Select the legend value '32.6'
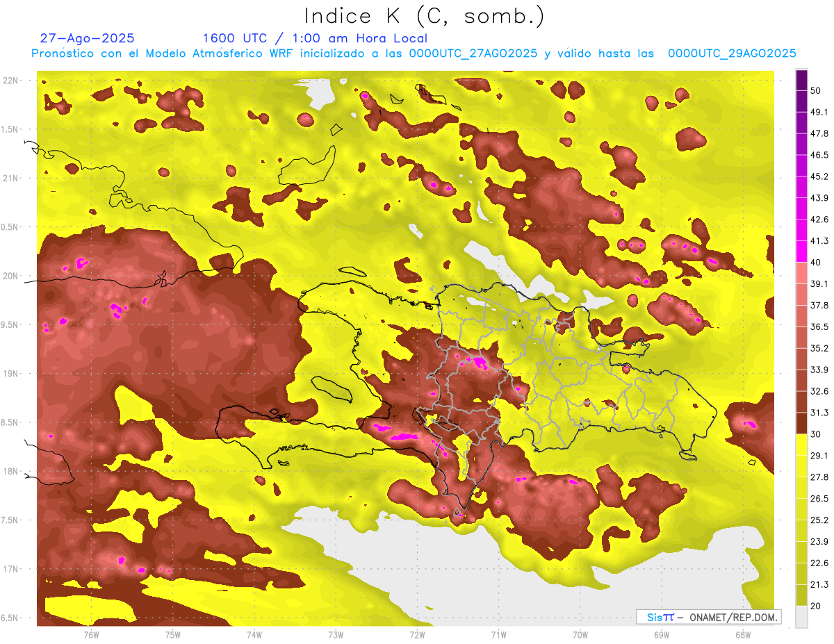This screenshot has height=644, width=834. click(x=819, y=391)
